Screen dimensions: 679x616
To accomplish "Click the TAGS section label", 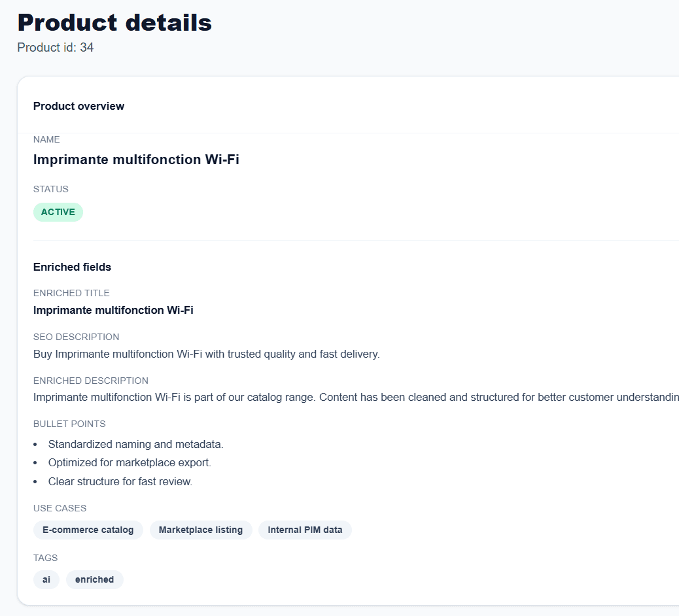I will (45, 558).
